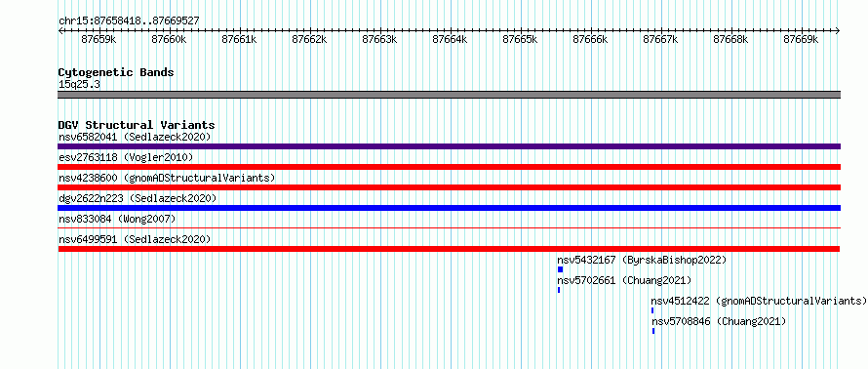Select the purple nsv6582041 variant bar
868x369 pixels.
(x=449, y=146)
